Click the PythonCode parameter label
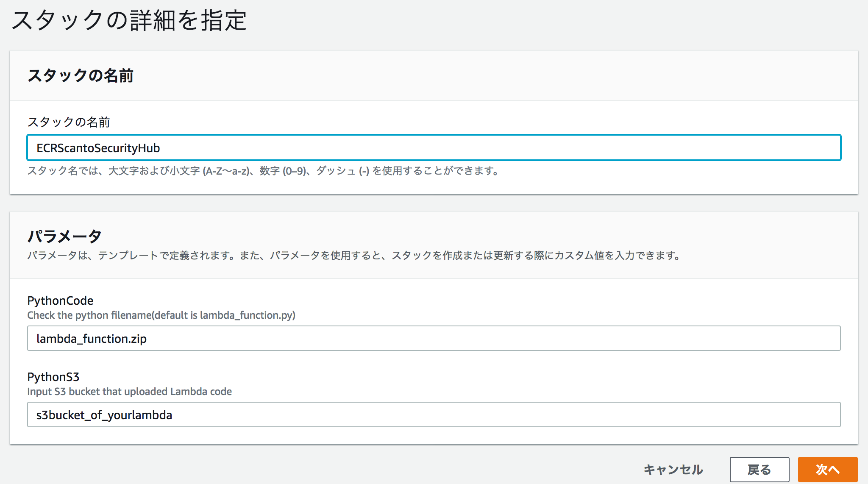This screenshot has height=484, width=868. pos(60,300)
